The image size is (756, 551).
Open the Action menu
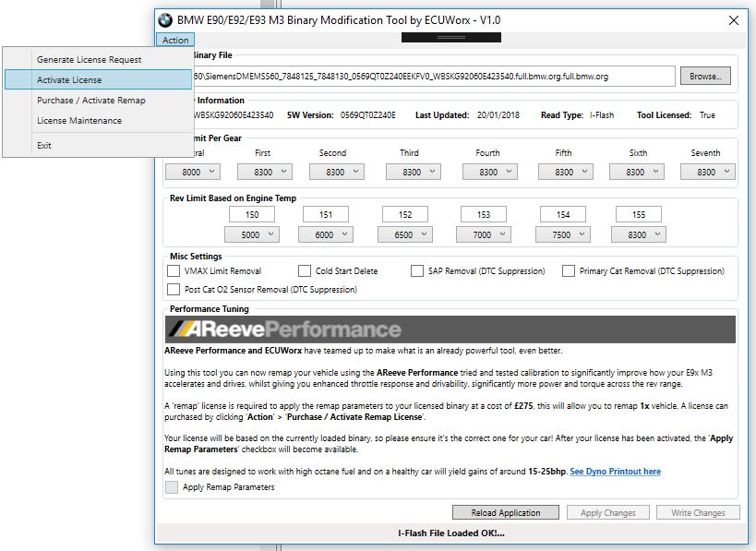[x=175, y=40]
